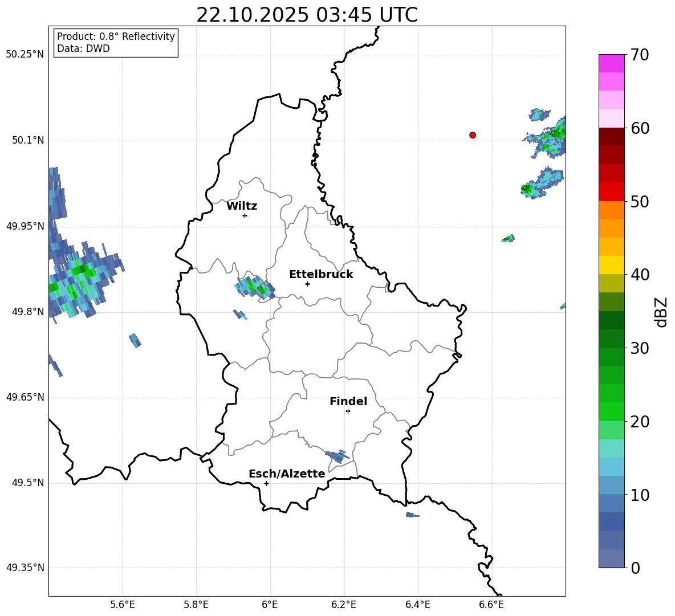
Task: Click 'Product: 0.8° Reflectivity' legend text
Action: click(x=116, y=36)
